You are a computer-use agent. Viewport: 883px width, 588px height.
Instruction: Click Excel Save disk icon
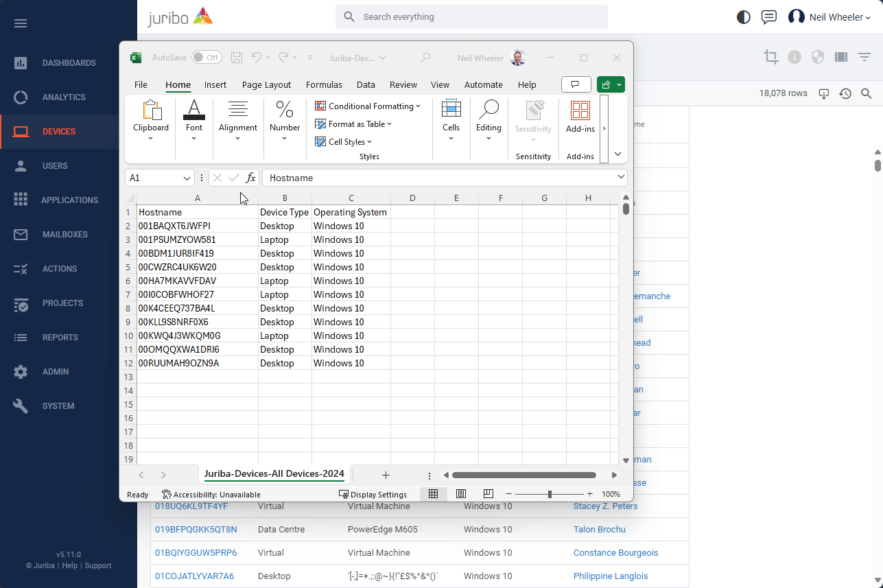(x=237, y=58)
